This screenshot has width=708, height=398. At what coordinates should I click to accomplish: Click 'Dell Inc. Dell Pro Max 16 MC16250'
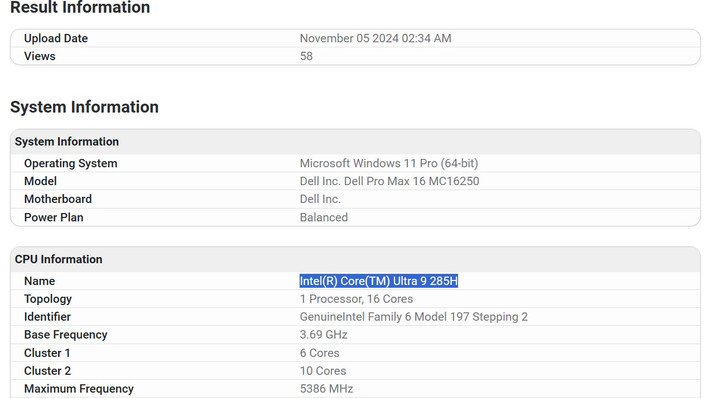coord(389,181)
